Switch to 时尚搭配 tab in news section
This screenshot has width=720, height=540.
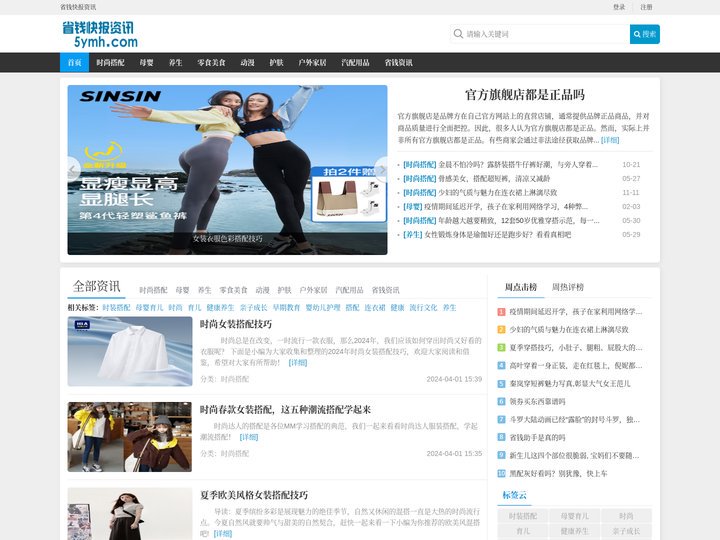pyautogui.click(x=153, y=290)
